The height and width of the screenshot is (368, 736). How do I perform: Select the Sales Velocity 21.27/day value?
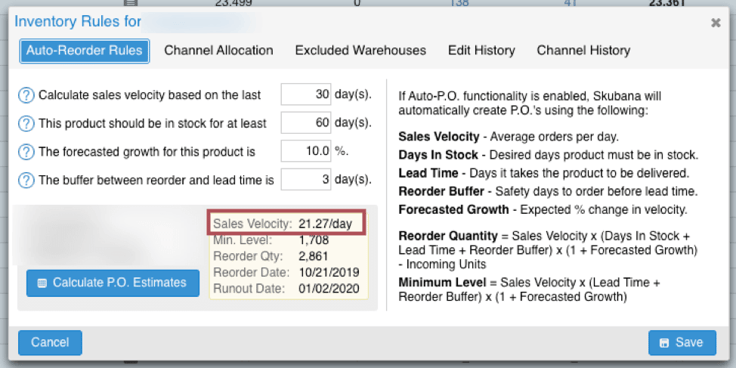pyautogui.click(x=325, y=224)
